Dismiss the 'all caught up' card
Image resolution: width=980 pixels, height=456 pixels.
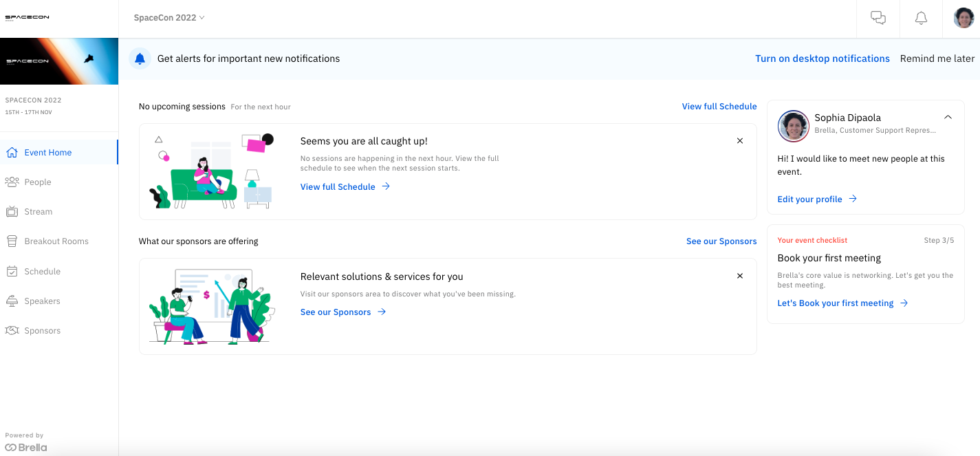pyautogui.click(x=740, y=141)
